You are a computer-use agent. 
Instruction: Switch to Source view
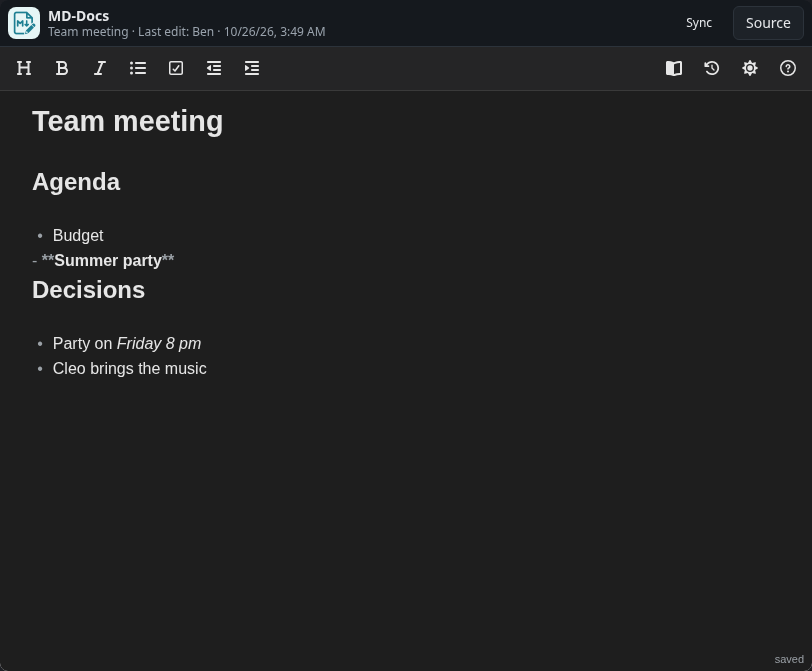tap(768, 23)
